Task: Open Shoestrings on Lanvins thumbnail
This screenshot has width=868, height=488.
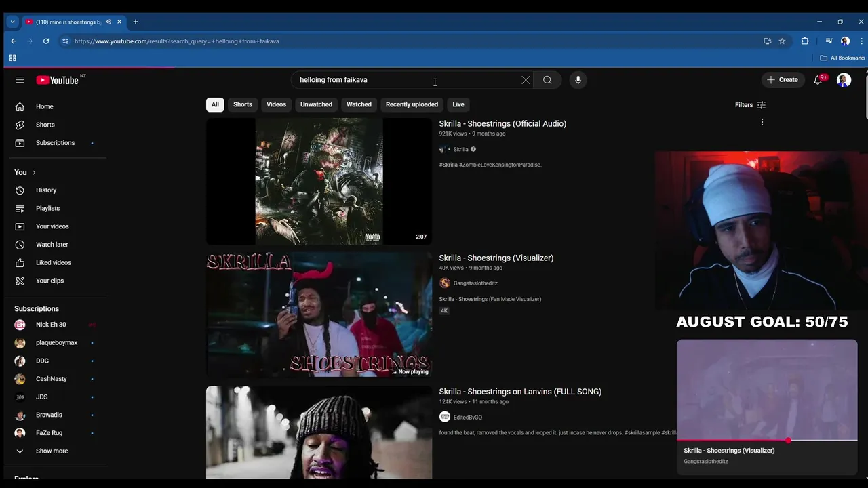Action: [x=319, y=432]
